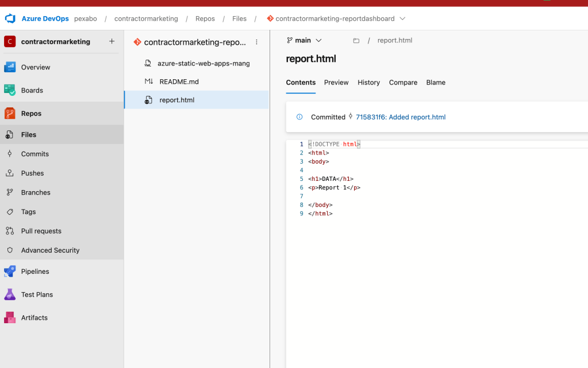Click the red C project avatar
The image size is (588, 368).
point(10,41)
